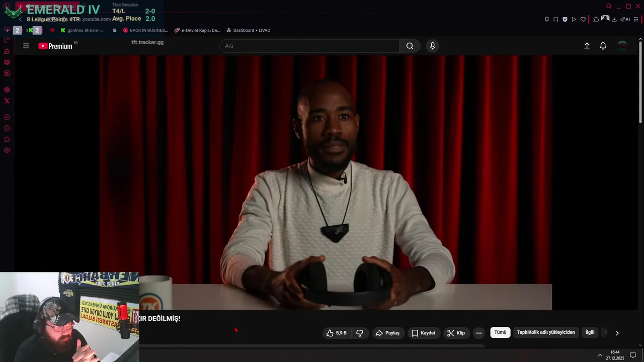The height and width of the screenshot is (362, 644).
Task: Open sidebar settings gear icon
Action: tap(7, 150)
